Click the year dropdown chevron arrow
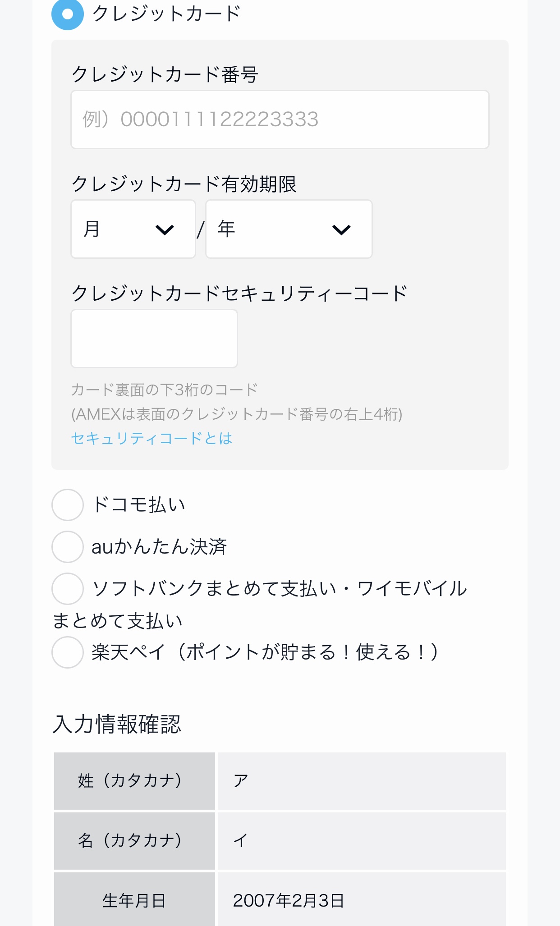The height and width of the screenshot is (926, 560). (341, 230)
